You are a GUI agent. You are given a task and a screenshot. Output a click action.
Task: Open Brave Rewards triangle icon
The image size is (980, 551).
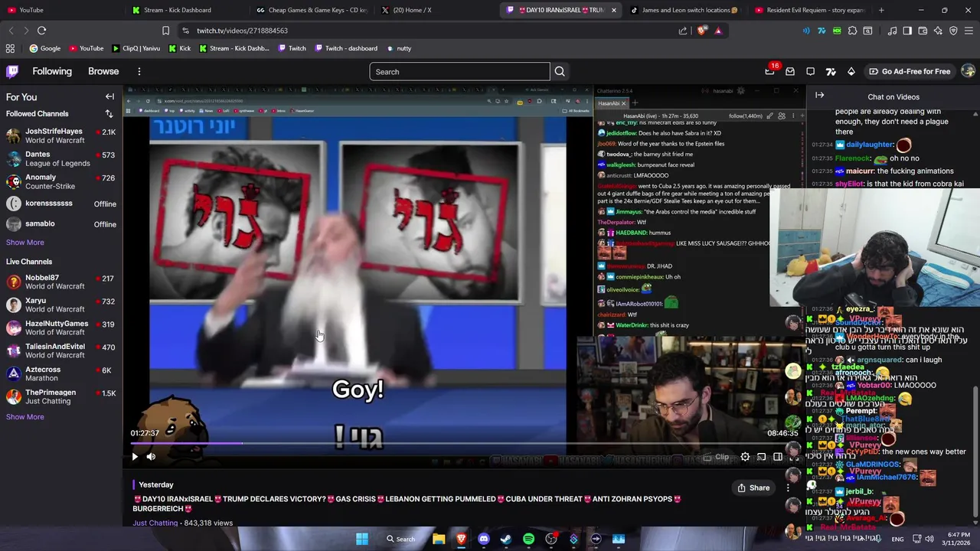click(718, 31)
